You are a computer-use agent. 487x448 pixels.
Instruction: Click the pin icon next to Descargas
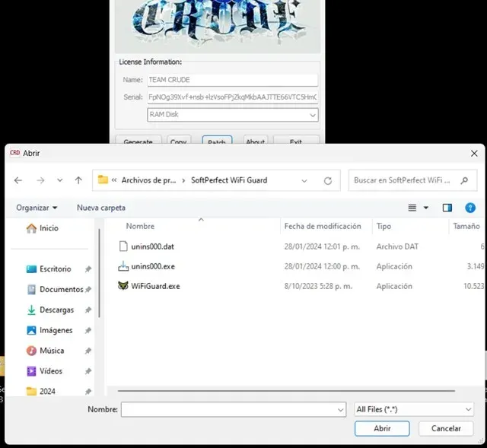click(x=88, y=310)
